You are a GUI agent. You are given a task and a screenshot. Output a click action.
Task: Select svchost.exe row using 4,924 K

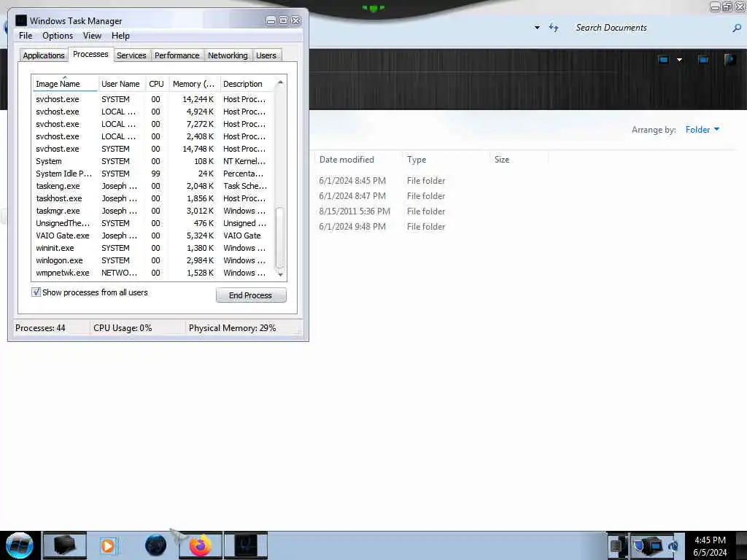[153, 112]
